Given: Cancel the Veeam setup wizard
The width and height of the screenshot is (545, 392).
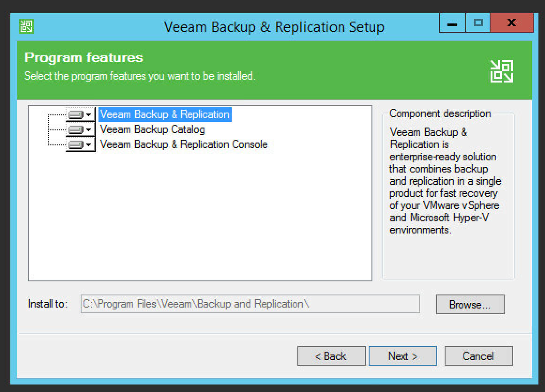Looking at the screenshot, I should tap(478, 356).
